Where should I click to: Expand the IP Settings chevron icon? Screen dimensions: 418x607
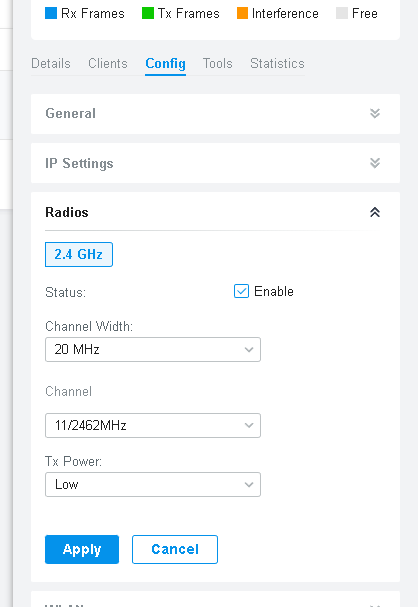(x=375, y=163)
